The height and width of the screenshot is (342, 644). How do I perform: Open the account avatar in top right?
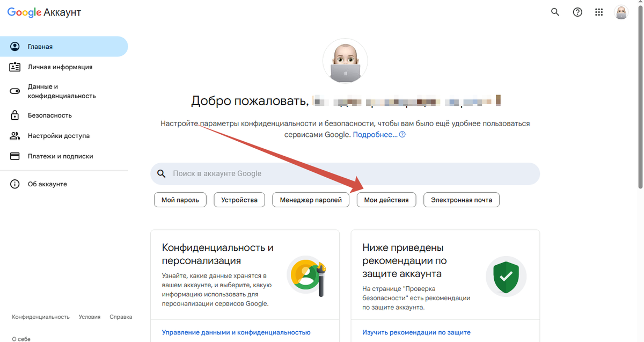point(621,12)
